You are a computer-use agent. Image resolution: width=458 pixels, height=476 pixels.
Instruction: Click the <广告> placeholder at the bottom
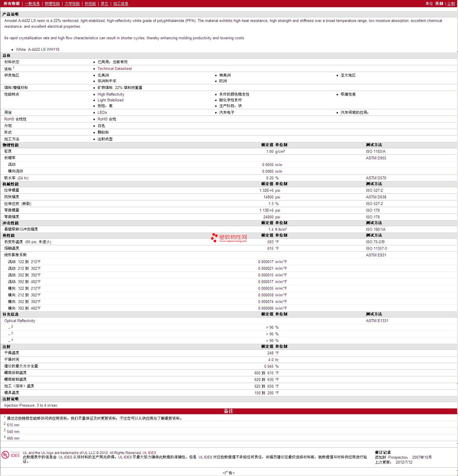(x=229, y=473)
